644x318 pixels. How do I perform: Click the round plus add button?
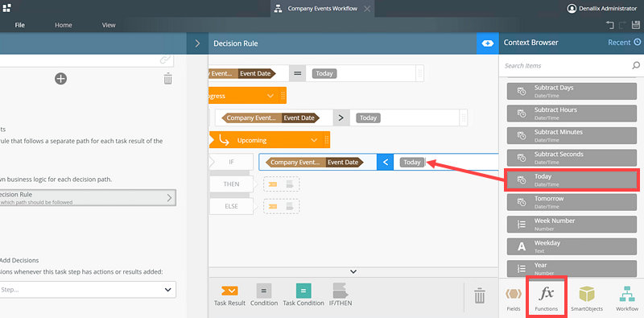pyautogui.click(x=61, y=78)
